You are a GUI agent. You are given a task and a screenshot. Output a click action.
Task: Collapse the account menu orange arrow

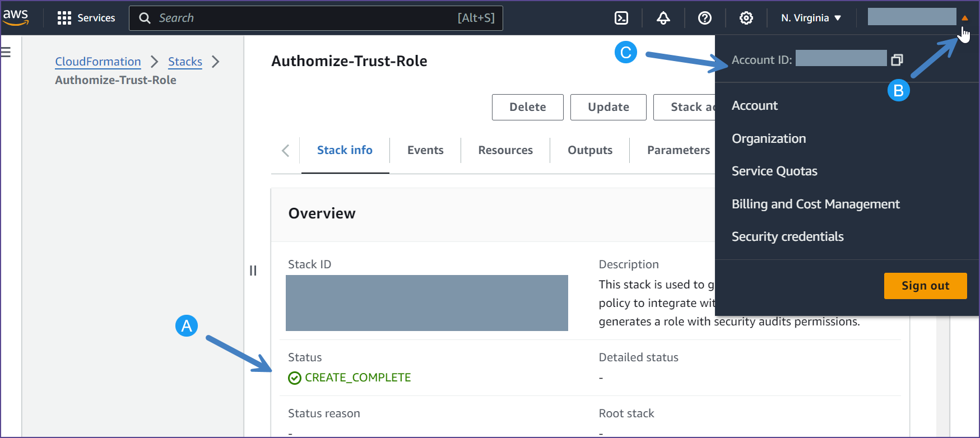pyautogui.click(x=965, y=18)
